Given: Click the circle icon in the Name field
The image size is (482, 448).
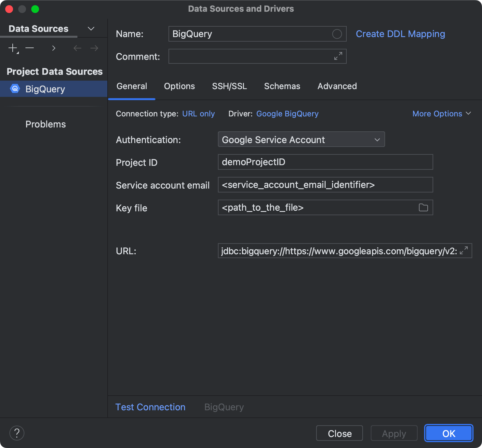Looking at the screenshot, I should pos(337,34).
